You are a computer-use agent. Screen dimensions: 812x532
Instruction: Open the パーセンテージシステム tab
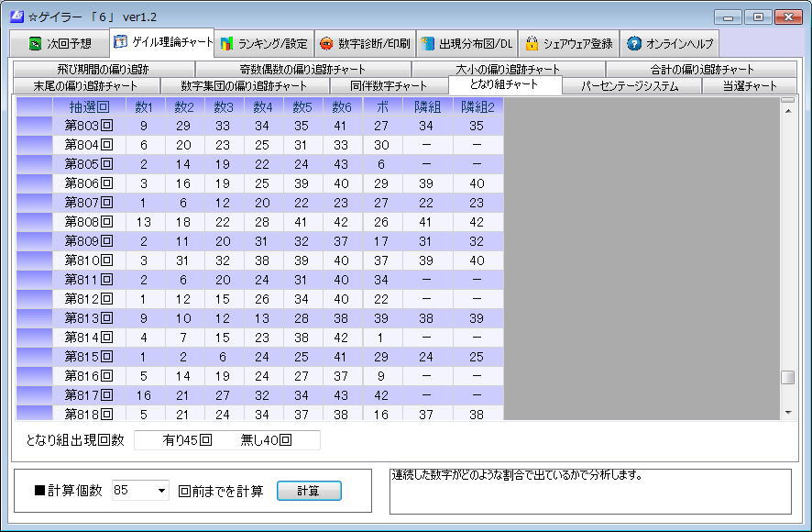631,86
